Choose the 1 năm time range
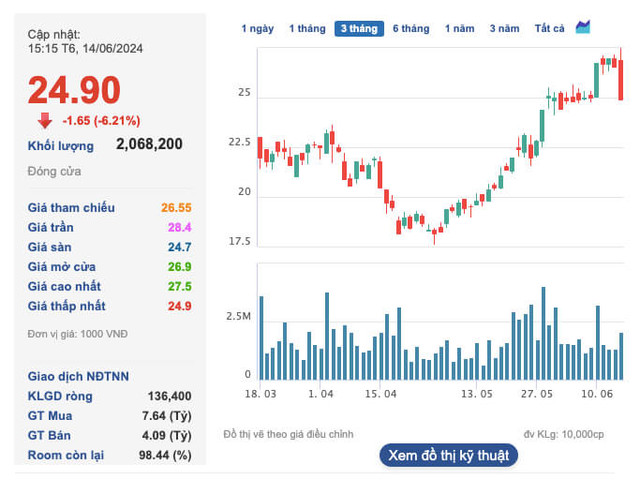Image resolution: width=640 pixels, height=481 pixels. tap(460, 29)
